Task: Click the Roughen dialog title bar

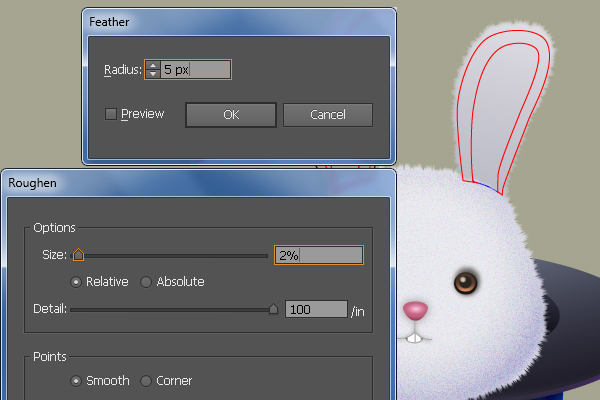Action: (x=198, y=183)
